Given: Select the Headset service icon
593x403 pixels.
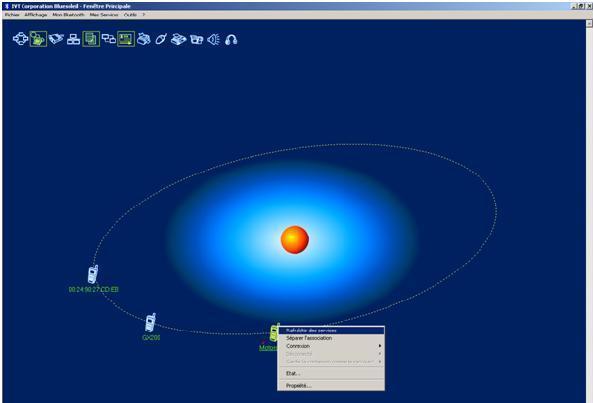Looking at the screenshot, I should [231, 39].
